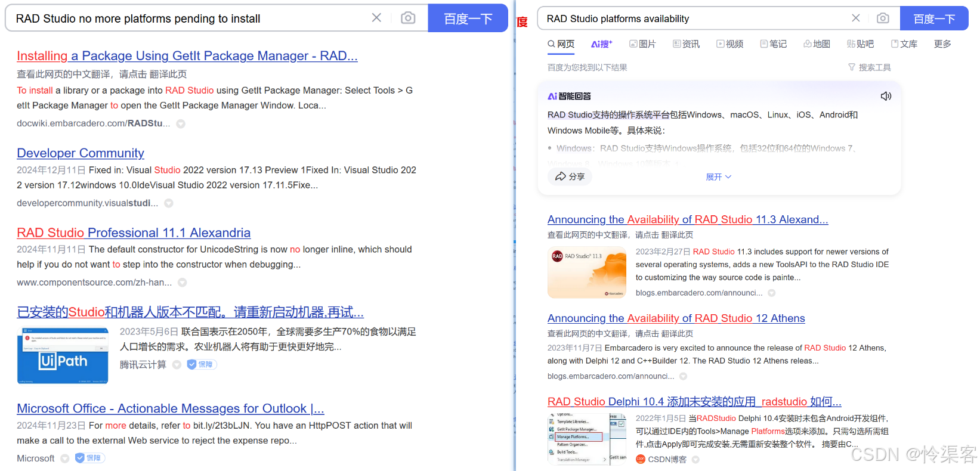
Task: Click www.componentsource.com URL text
Action: click(94, 282)
